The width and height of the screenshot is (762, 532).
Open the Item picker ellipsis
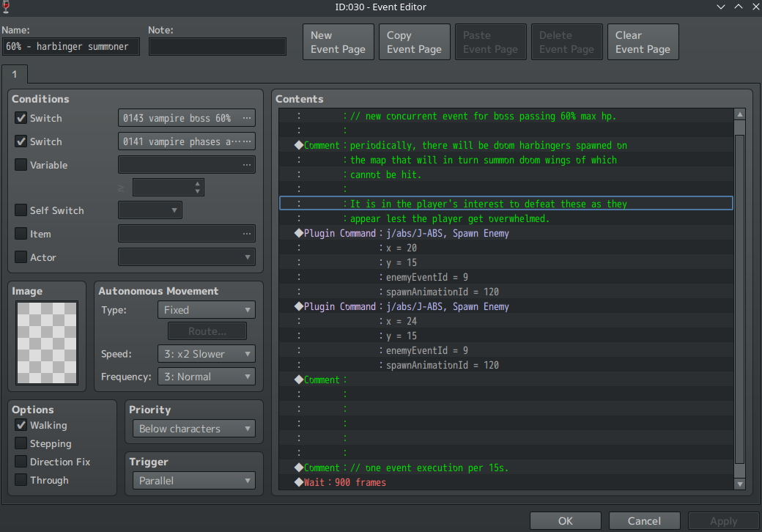tap(247, 234)
